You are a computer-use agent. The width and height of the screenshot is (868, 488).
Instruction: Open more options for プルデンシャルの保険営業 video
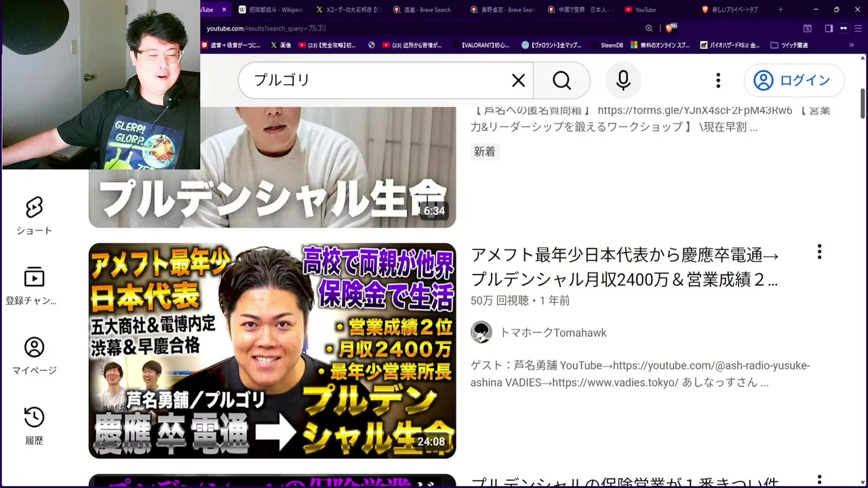[819, 480]
